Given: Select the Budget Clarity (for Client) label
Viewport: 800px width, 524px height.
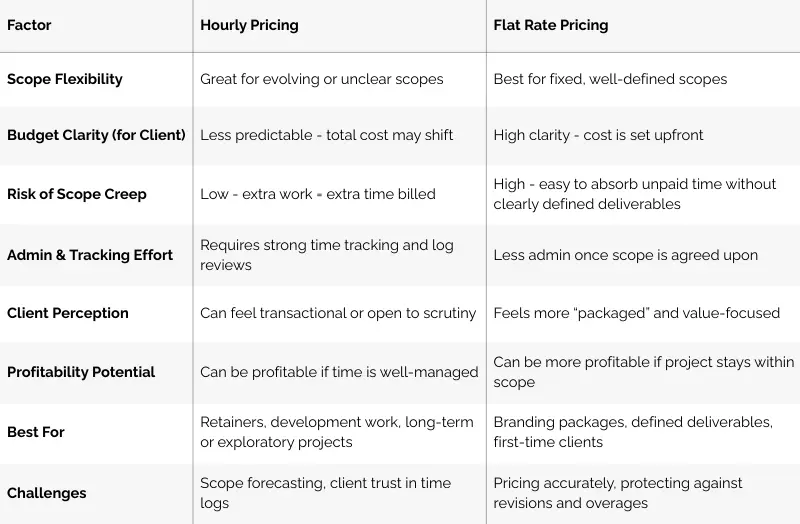Looking at the screenshot, I should coord(96,135).
